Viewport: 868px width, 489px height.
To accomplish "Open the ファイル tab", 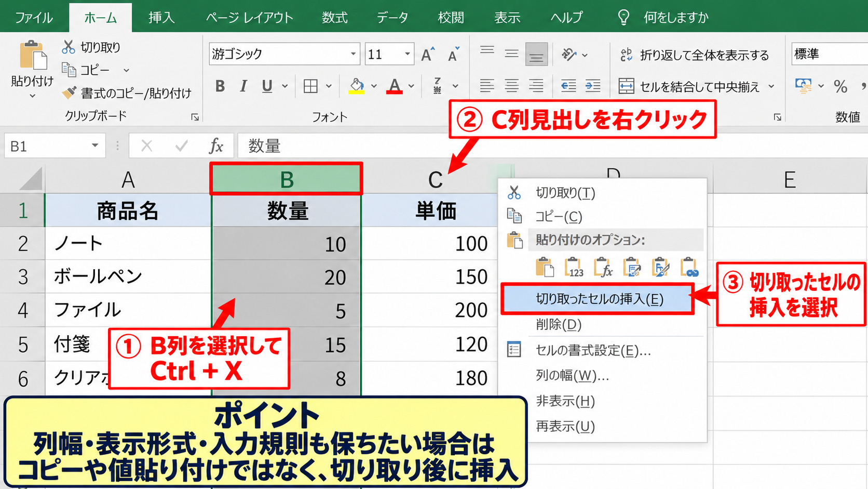I will point(34,17).
